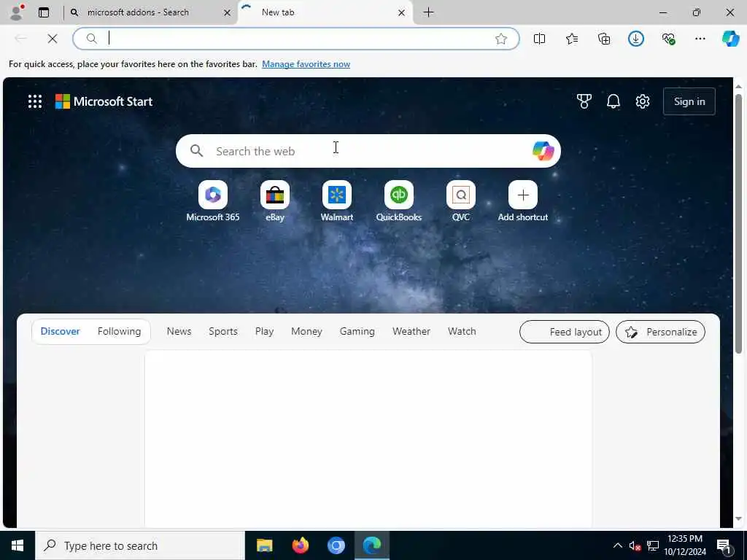The image size is (747, 560).
Task: Open page settings gear icon
Action: pos(643,101)
